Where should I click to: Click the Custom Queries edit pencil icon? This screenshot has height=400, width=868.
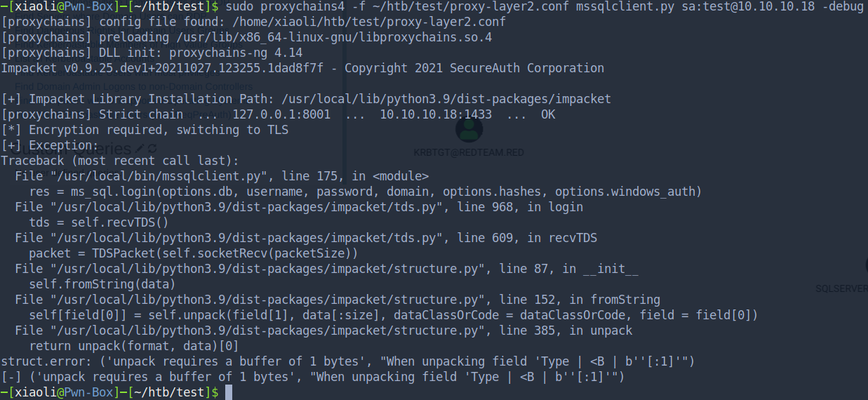point(139,149)
